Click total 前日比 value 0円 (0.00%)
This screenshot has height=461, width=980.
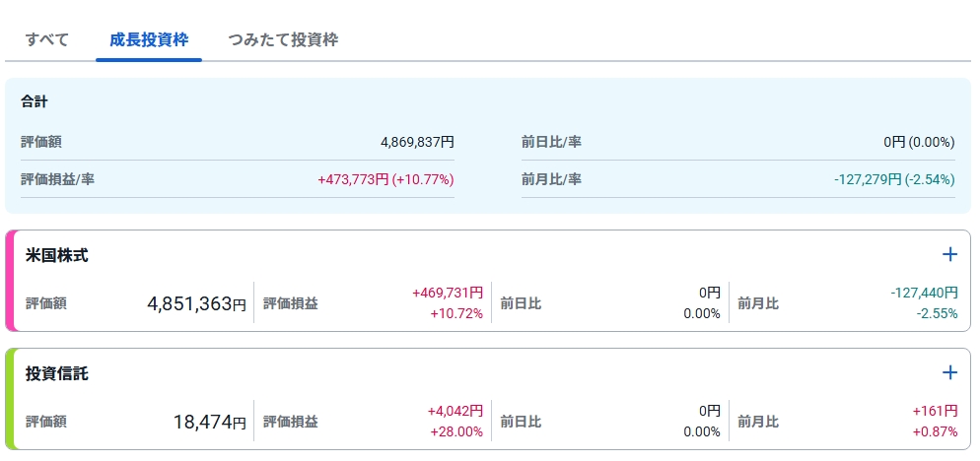[919, 142]
